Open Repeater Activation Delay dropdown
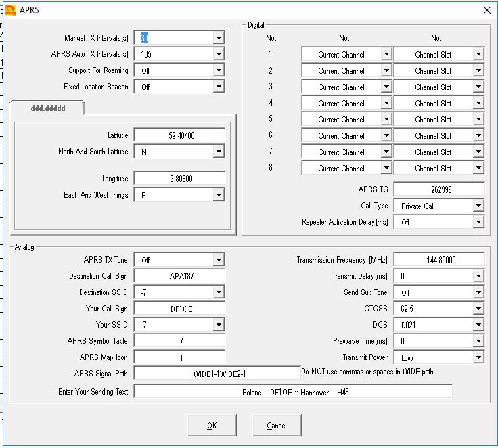Screen dimensions: 498x448 click(478, 222)
